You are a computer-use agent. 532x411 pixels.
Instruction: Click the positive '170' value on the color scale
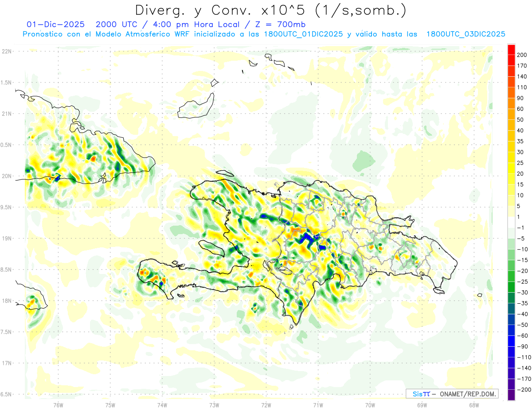click(x=522, y=66)
